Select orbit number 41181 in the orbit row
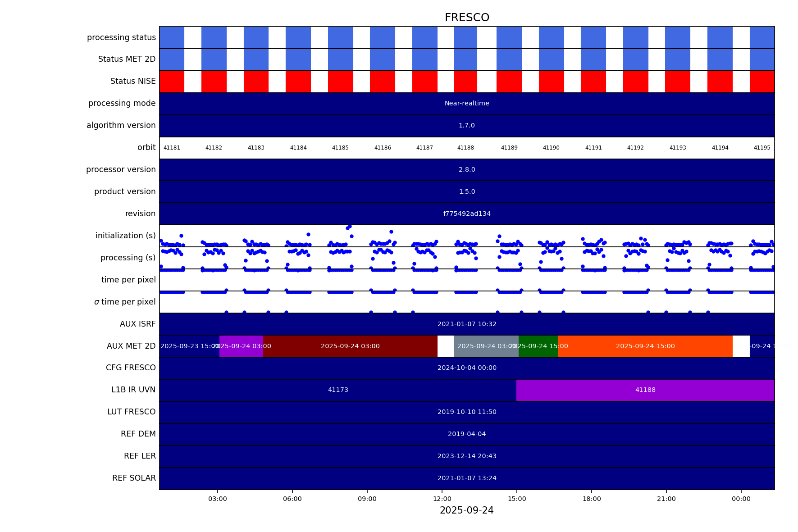 pyautogui.click(x=172, y=148)
